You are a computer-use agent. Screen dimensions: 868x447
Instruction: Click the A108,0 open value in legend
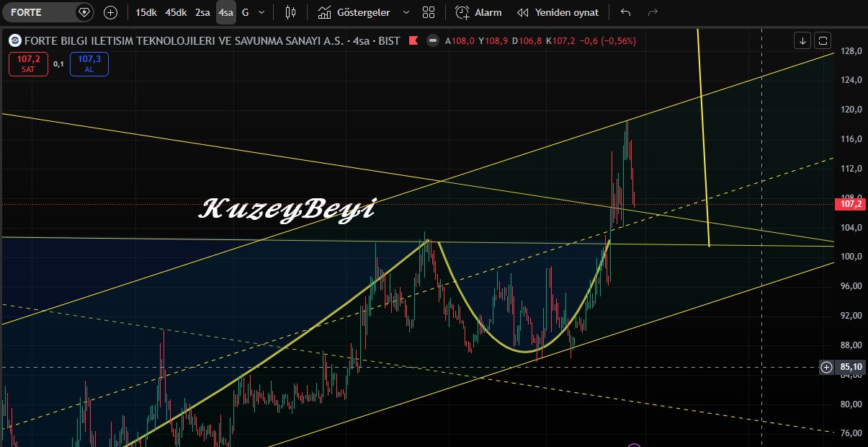459,41
